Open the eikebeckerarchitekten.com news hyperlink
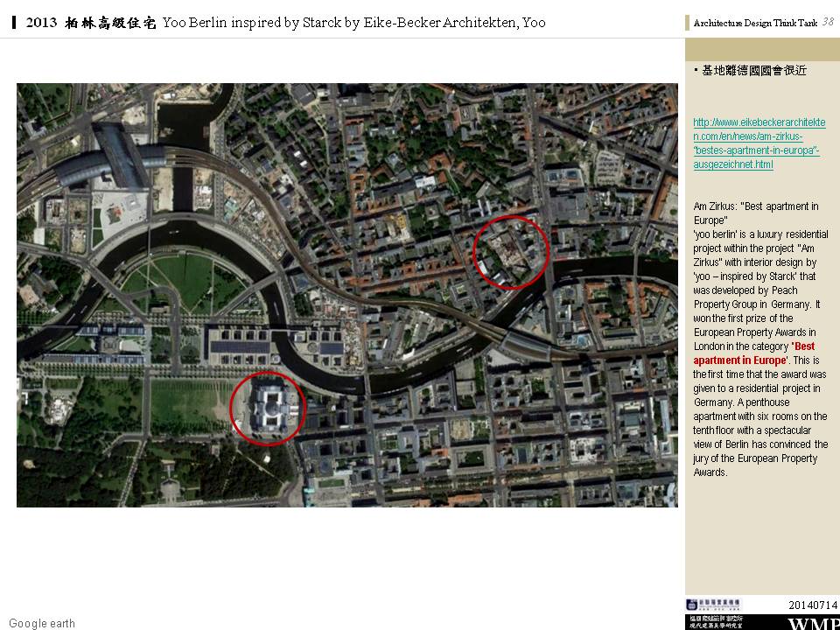Screen dimensions: 840x630 (x=758, y=143)
